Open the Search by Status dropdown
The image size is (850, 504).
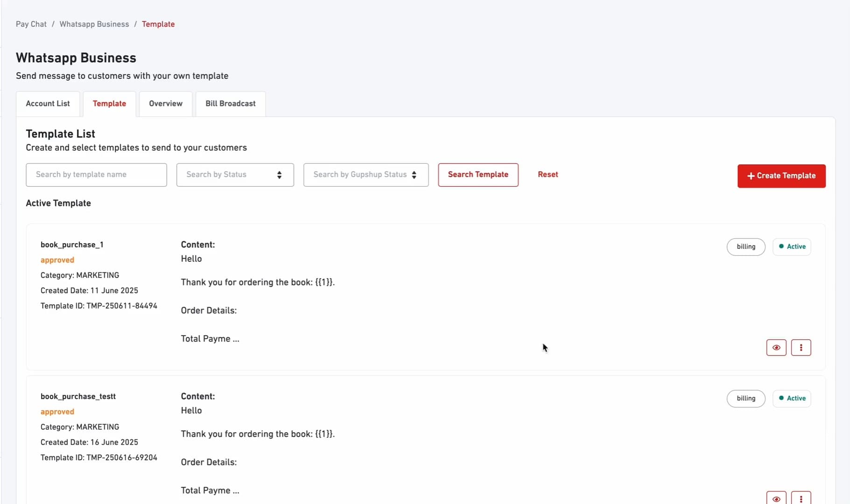pos(235,175)
